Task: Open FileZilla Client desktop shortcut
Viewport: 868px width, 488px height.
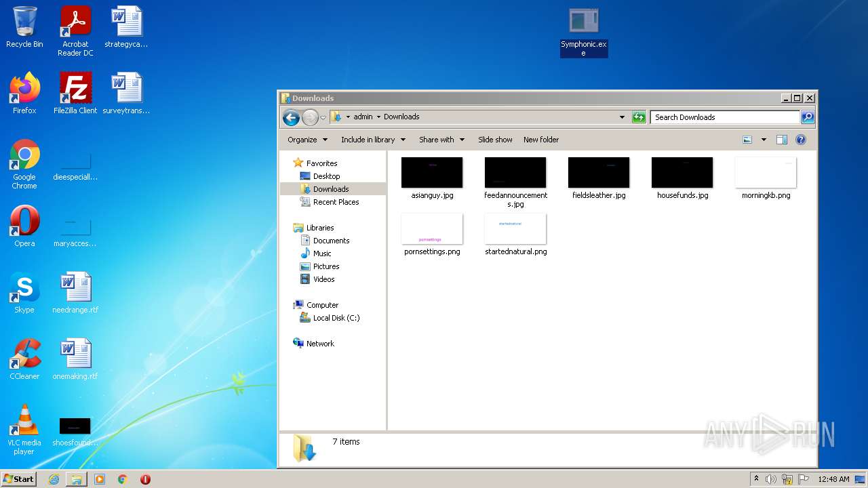Action: tap(75, 94)
